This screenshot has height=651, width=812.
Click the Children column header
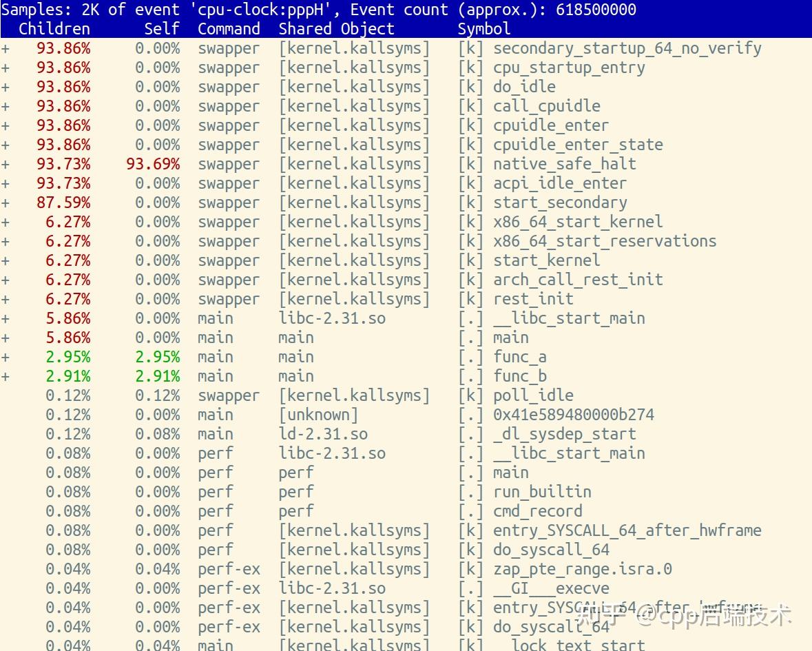(54, 29)
